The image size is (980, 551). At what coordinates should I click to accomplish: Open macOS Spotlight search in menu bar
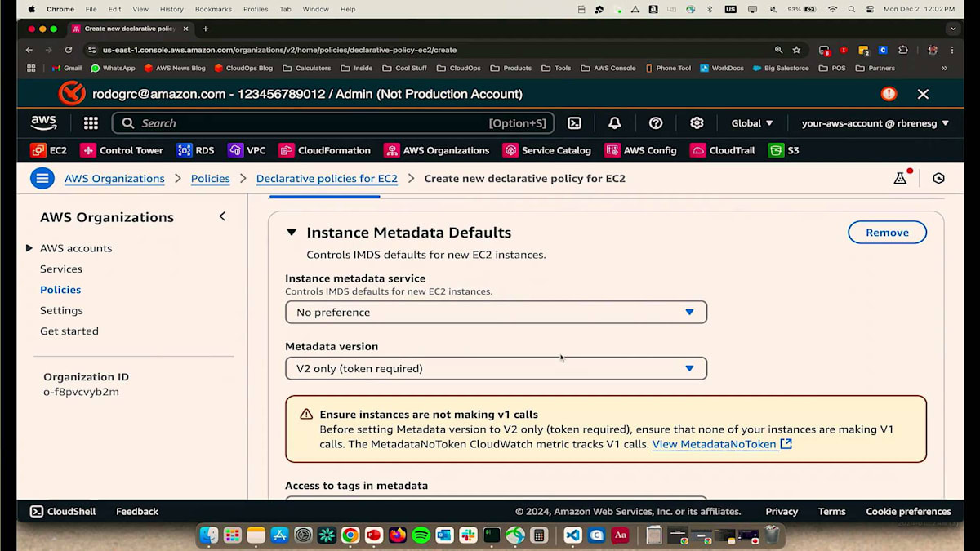click(852, 9)
